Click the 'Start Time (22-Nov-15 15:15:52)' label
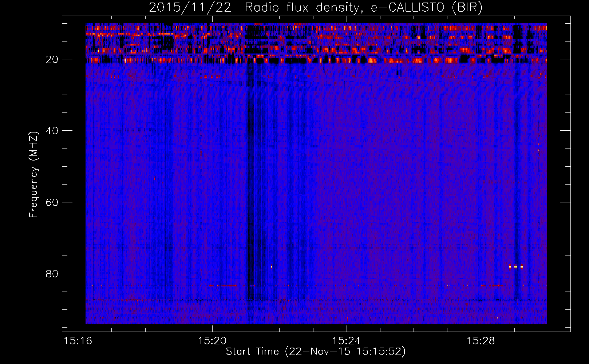This screenshot has width=589, height=364. [316, 352]
